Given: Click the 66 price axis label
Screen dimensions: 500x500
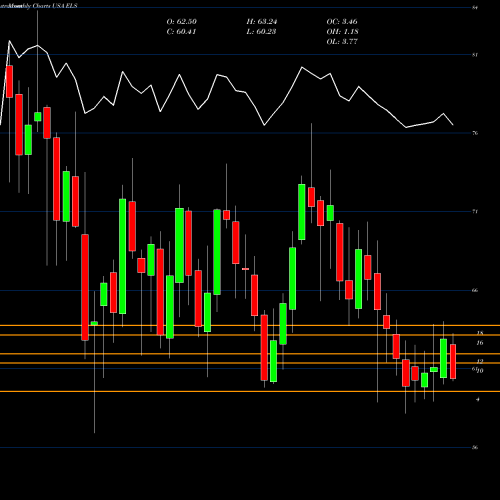Looking at the screenshot, I should (475, 290).
